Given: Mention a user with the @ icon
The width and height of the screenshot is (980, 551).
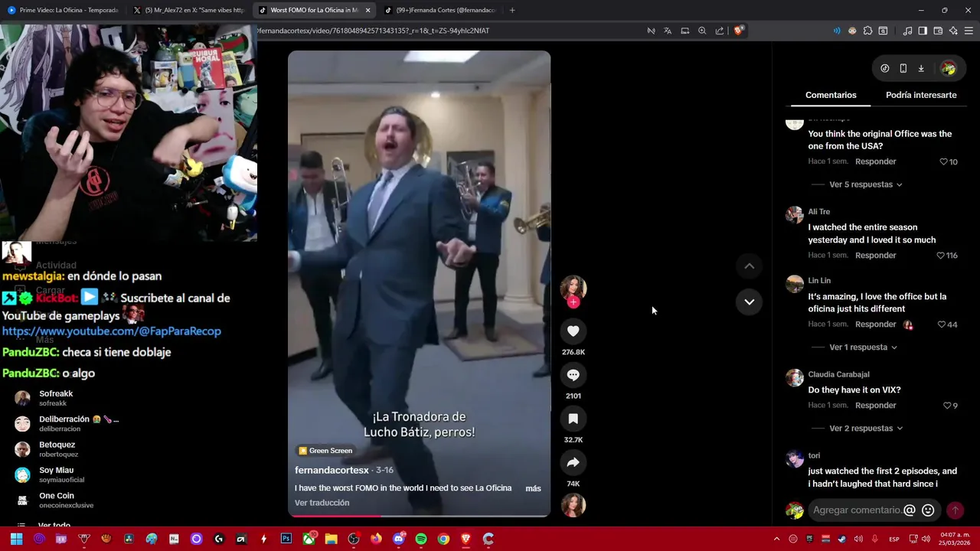Looking at the screenshot, I should pos(910,510).
